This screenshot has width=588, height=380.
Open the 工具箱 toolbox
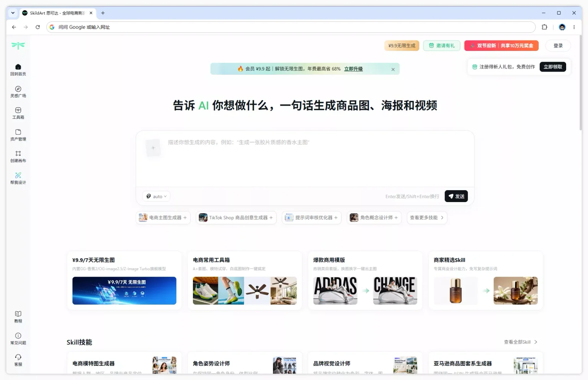[x=18, y=113]
